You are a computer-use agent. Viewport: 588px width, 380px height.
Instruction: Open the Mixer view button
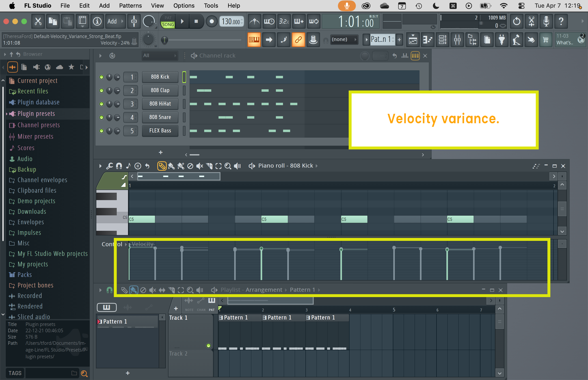(457, 39)
